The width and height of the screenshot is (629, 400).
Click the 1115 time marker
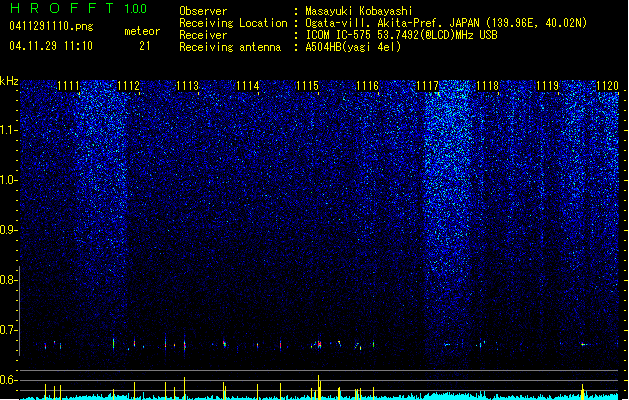click(307, 86)
